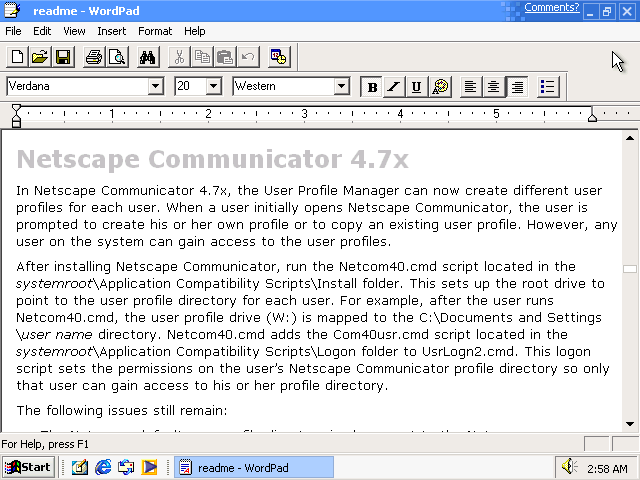This screenshot has width=640, height=480.
Task: Toggle Italic formatting
Action: click(x=394, y=87)
